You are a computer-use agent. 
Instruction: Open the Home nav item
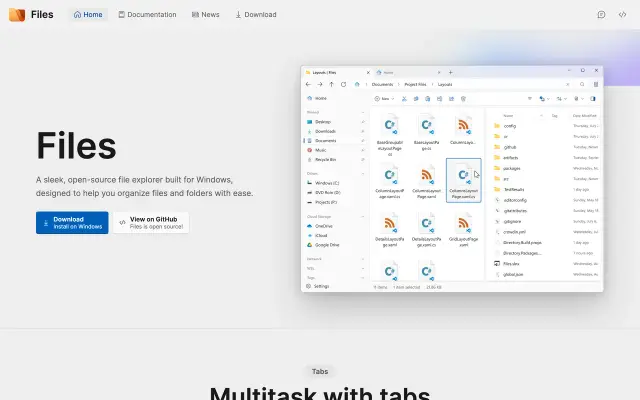[x=88, y=15]
